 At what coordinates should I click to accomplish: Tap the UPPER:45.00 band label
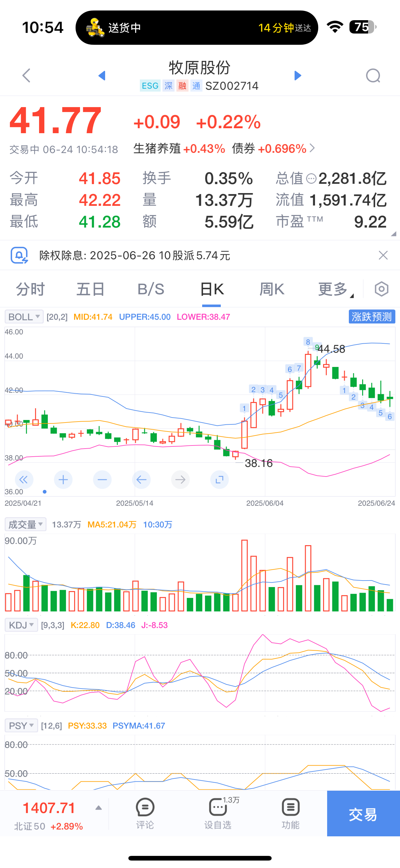tap(145, 317)
